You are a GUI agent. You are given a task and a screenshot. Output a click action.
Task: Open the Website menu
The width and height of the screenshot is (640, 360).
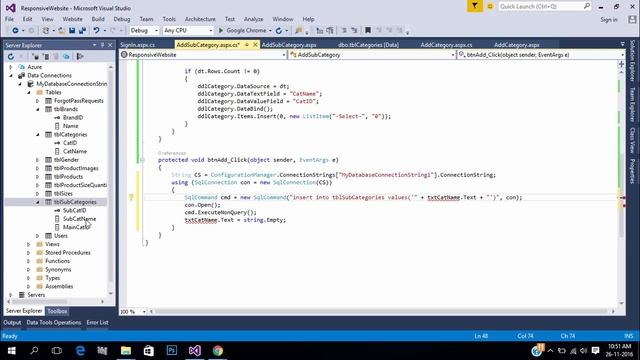point(72,19)
